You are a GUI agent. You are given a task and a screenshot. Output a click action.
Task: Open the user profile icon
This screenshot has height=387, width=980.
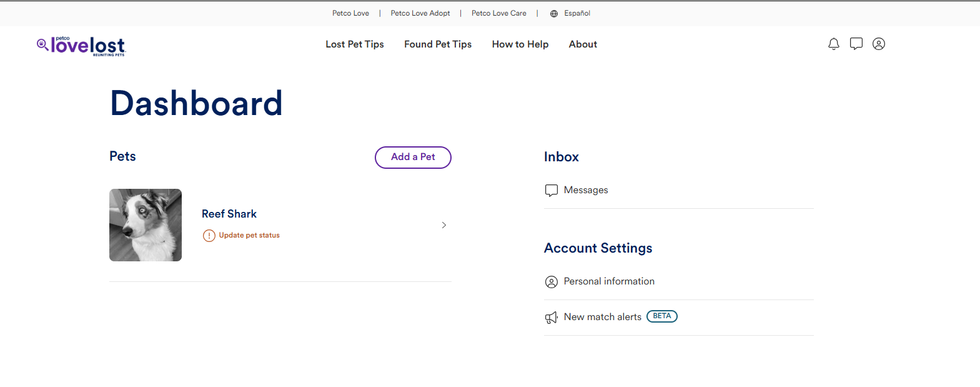click(878, 44)
